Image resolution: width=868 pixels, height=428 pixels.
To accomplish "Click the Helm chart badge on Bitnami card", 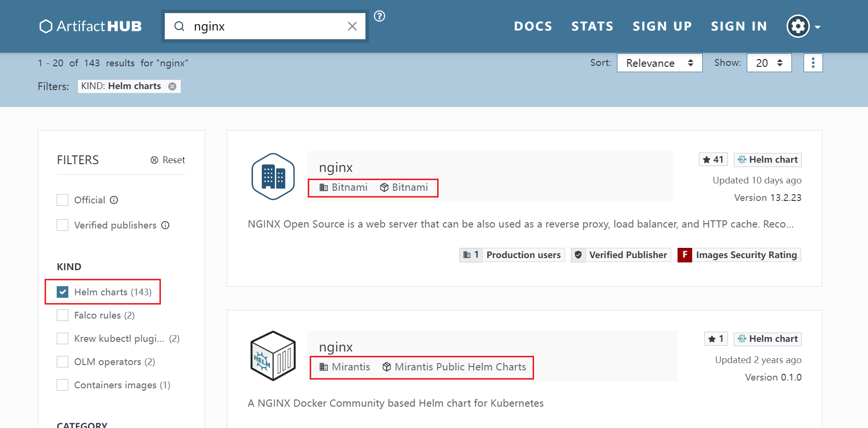I will (x=768, y=160).
